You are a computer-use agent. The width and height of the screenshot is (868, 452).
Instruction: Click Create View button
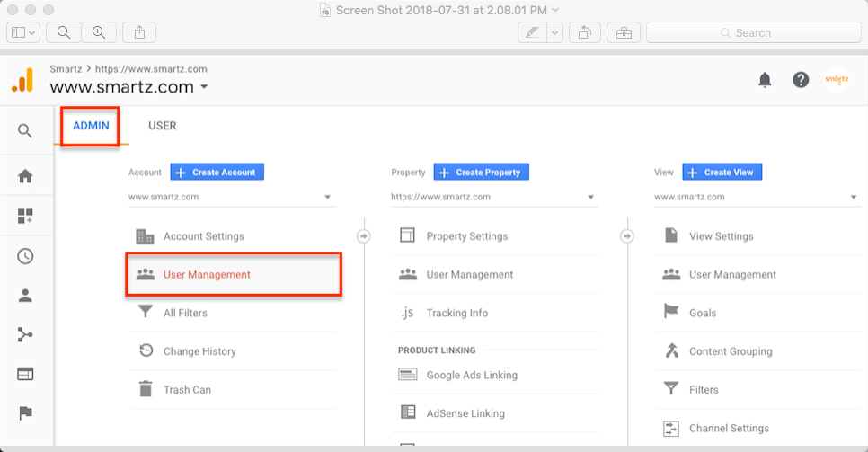(722, 173)
